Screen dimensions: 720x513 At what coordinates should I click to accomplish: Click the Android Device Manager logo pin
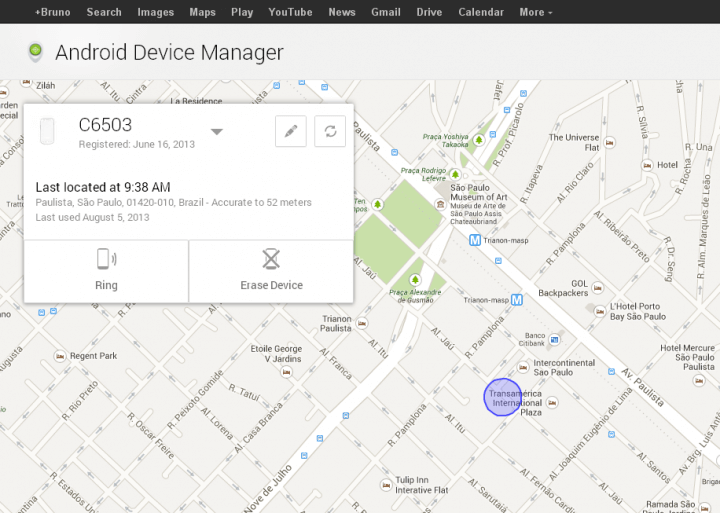tap(36, 52)
